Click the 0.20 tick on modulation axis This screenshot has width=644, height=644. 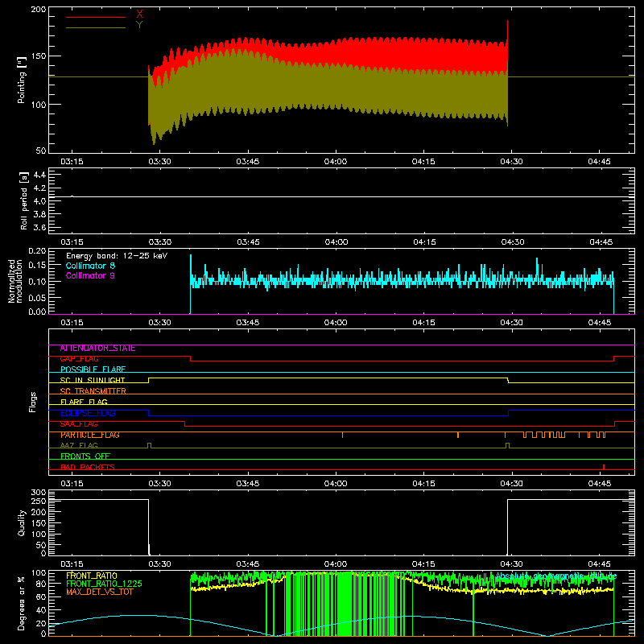pyautogui.click(x=37, y=250)
